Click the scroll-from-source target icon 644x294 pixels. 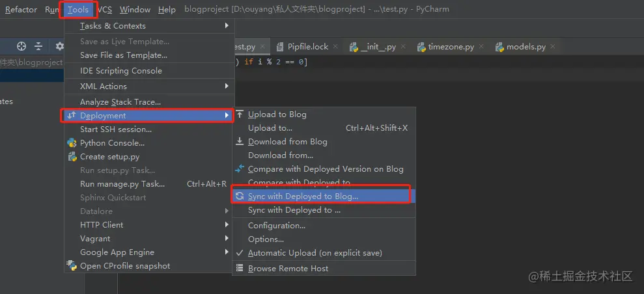pyautogui.click(x=21, y=46)
